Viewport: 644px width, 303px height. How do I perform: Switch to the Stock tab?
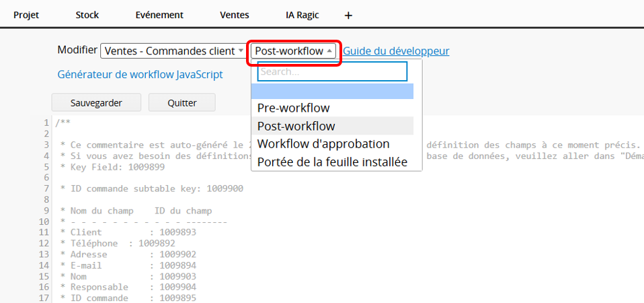(x=87, y=15)
